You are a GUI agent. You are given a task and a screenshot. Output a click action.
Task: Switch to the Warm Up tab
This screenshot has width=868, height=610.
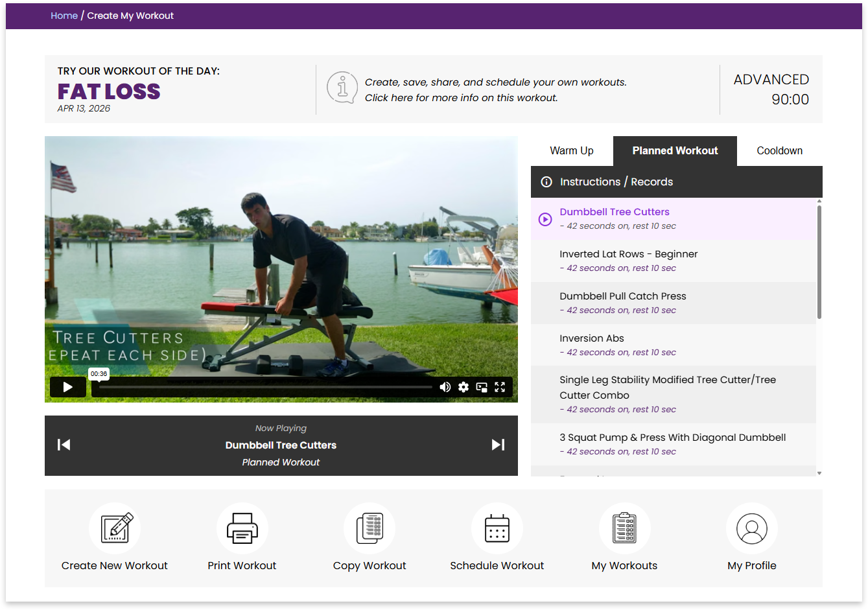coord(571,150)
